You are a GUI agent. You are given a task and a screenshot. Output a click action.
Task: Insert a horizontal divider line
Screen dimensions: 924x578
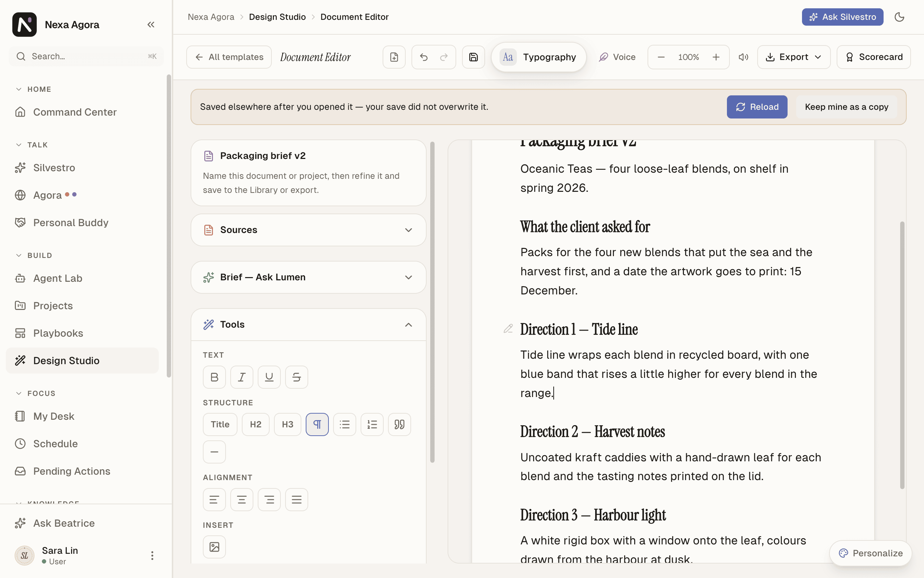(214, 452)
